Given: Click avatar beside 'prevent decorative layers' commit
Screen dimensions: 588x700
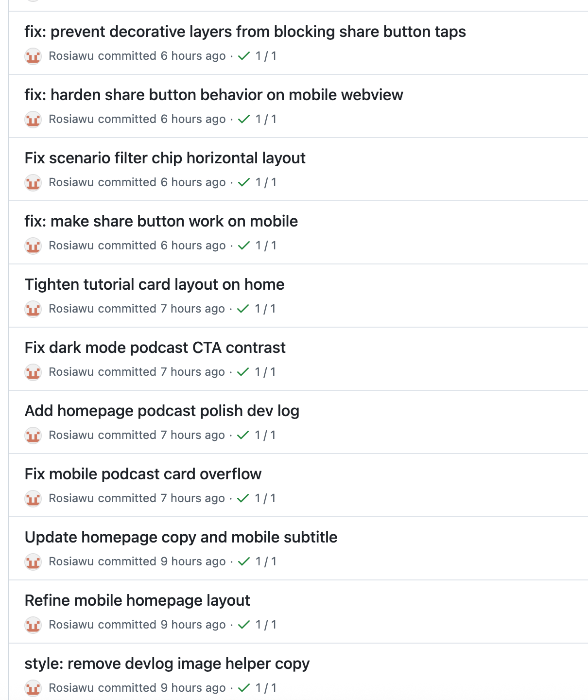Looking at the screenshot, I should click(x=33, y=56).
